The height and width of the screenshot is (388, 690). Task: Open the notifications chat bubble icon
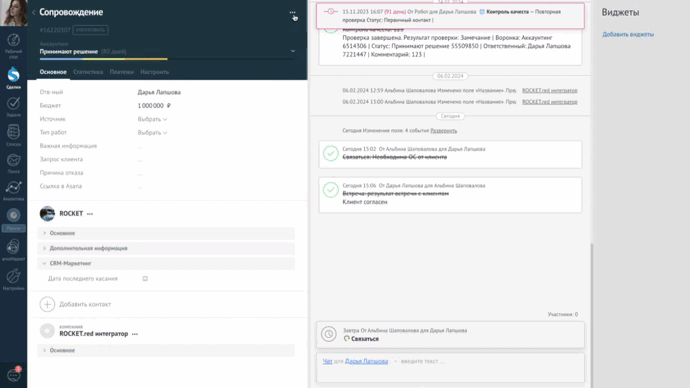tap(14, 375)
